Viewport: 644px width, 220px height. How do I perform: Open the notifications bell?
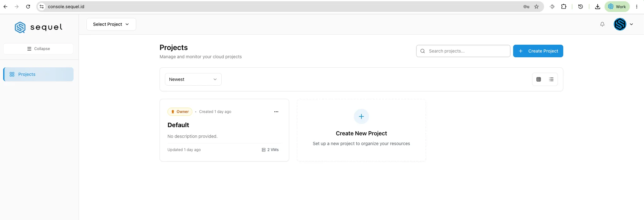tap(602, 24)
